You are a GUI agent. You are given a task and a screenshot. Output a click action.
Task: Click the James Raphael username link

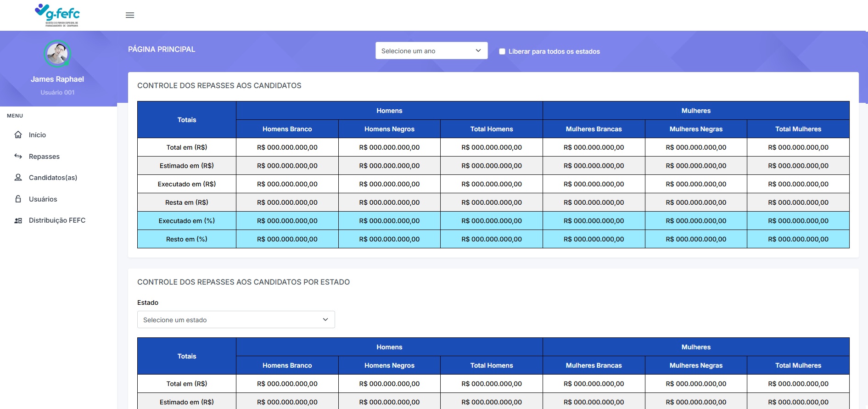(57, 79)
